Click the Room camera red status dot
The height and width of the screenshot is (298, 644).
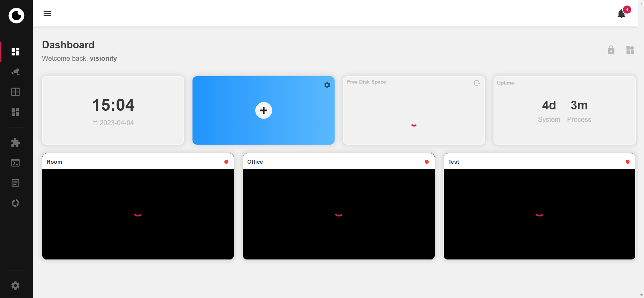pos(226,162)
